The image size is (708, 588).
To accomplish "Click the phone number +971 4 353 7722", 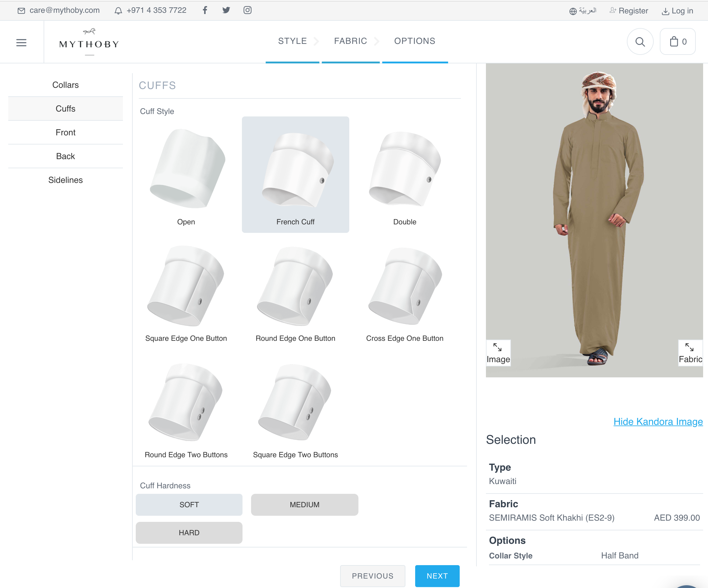I will point(150,10).
